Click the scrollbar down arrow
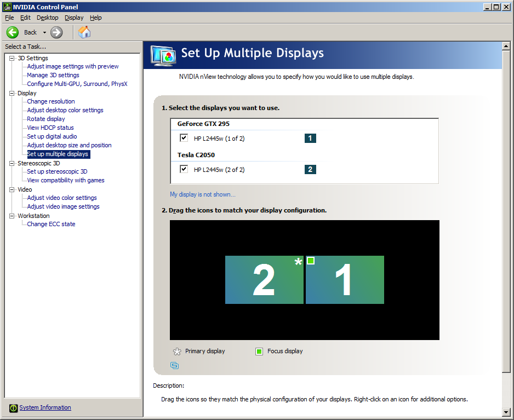 (x=506, y=412)
